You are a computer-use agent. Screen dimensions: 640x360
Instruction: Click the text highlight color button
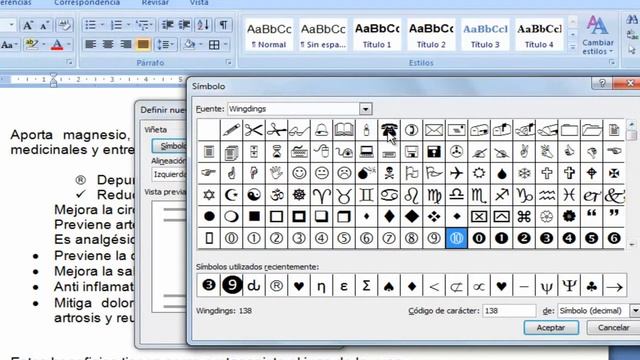[31, 44]
